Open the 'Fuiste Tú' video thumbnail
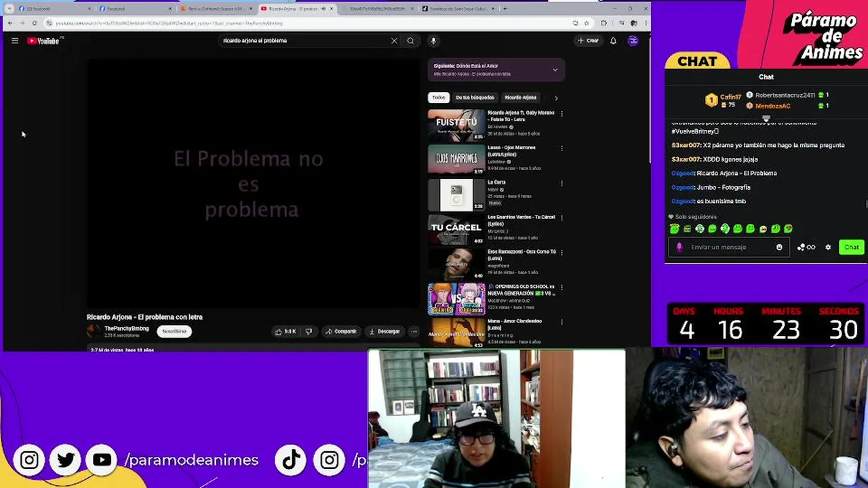The height and width of the screenshot is (488, 868). pos(456,125)
